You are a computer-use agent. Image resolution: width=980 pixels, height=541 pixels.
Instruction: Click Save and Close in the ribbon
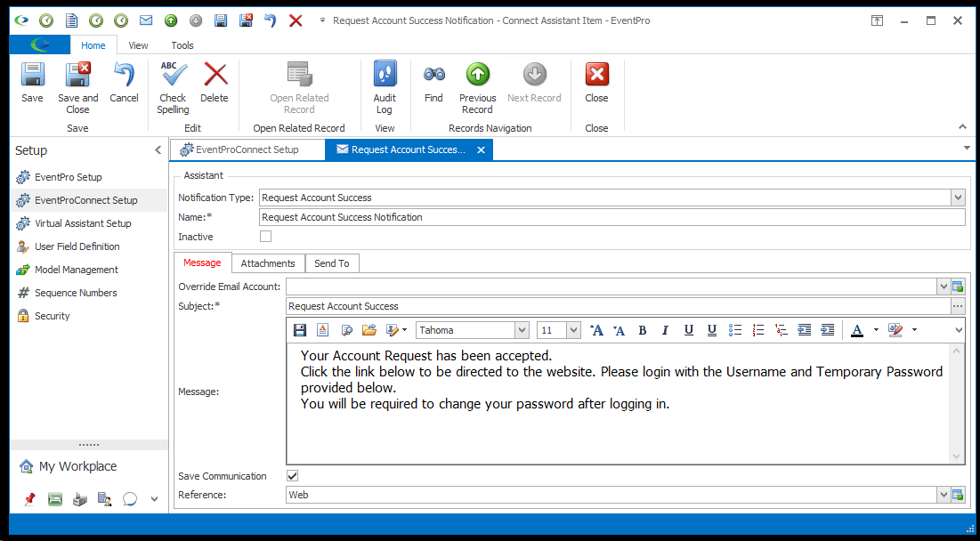point(78,88)
